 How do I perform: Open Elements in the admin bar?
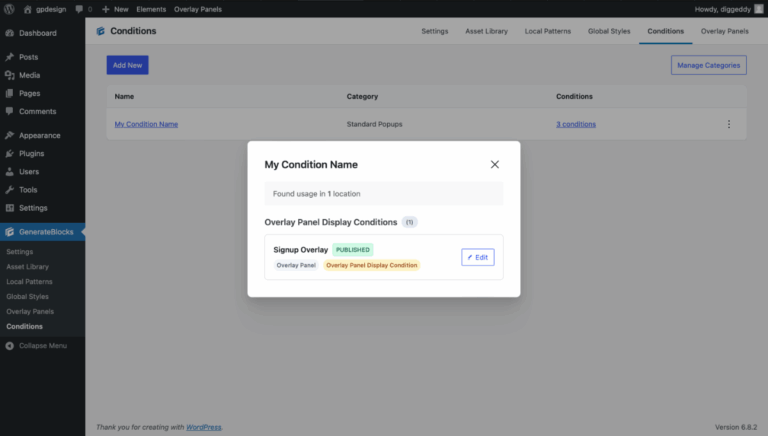click(151, 9)
